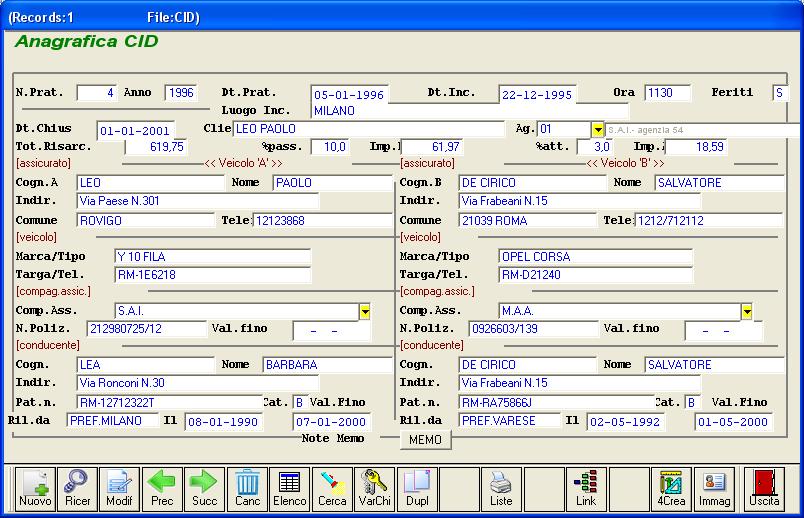Click Ril.da field PREF.VARESE

[x=510, y=421]
